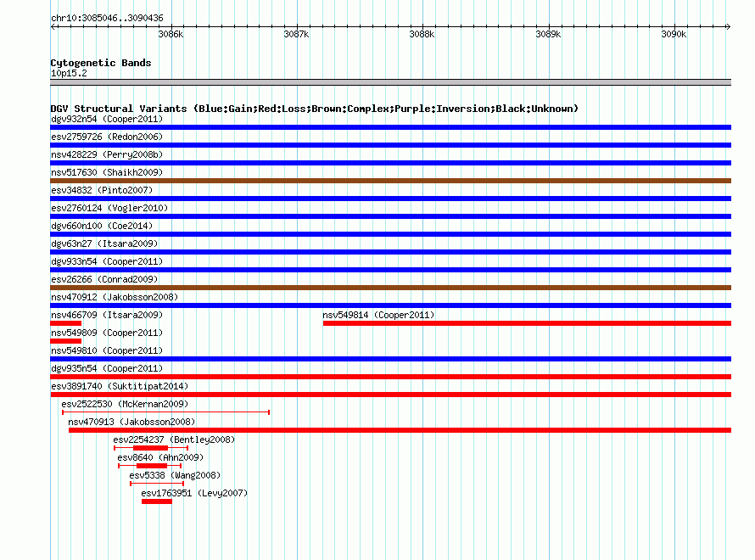The height and width of the screenshot is (560, 755).
Task: Click the blue bar under esv2760124 (Vogler2010)
Action: point(390,216)
